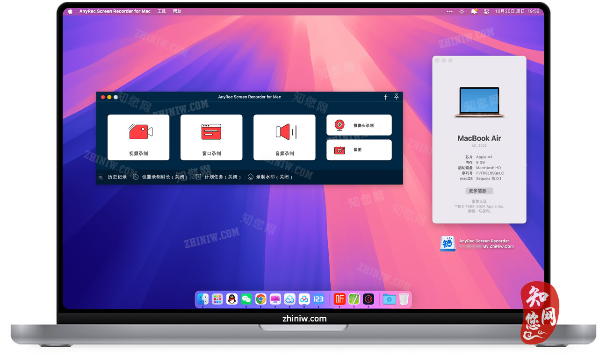Image resolution: width=607 pixels, height=364 pixels.
Task: Launch QQ penguin in the Dock
Action: [232, 299]
